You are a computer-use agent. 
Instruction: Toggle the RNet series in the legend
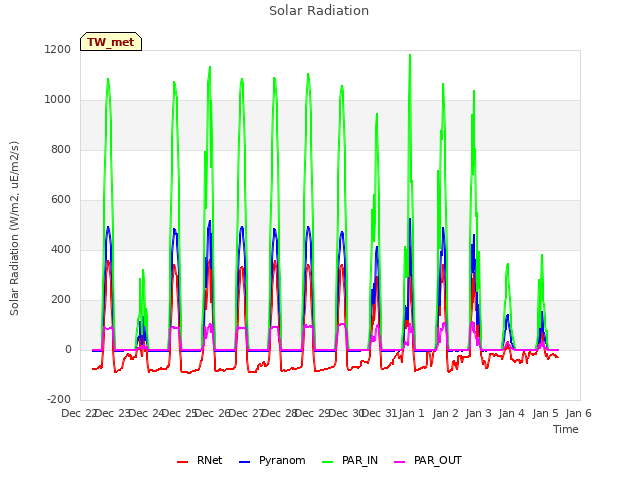200,460
